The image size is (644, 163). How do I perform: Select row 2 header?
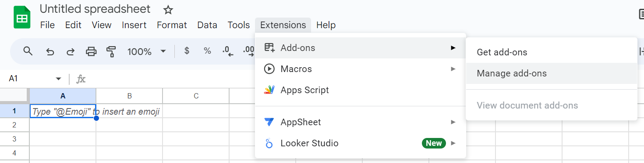[14, 125]
